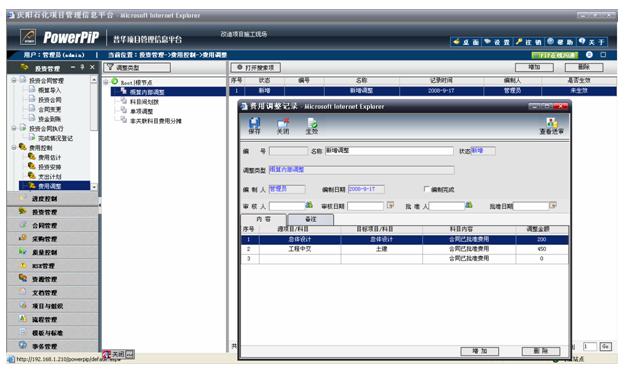Click the round icon right of green status button
The image size is (630, 372).
[x=589, y=55]
